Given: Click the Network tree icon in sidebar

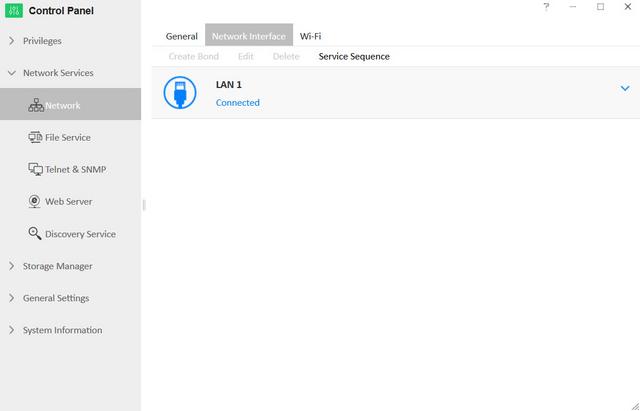Looking at the screenshot, I should point(36,105).
